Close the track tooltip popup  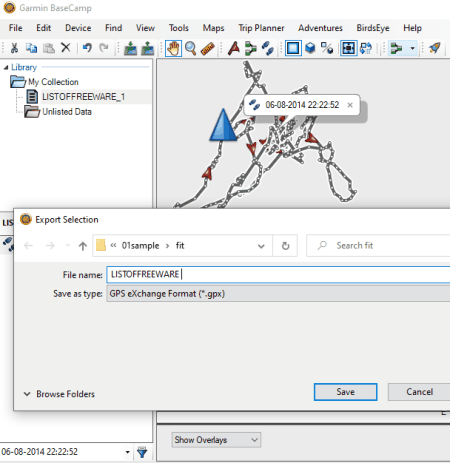(350, 105)
